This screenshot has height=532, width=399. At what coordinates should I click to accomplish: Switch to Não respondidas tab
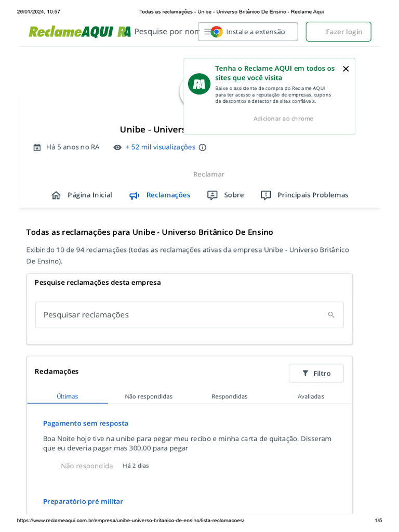point(149,396)
